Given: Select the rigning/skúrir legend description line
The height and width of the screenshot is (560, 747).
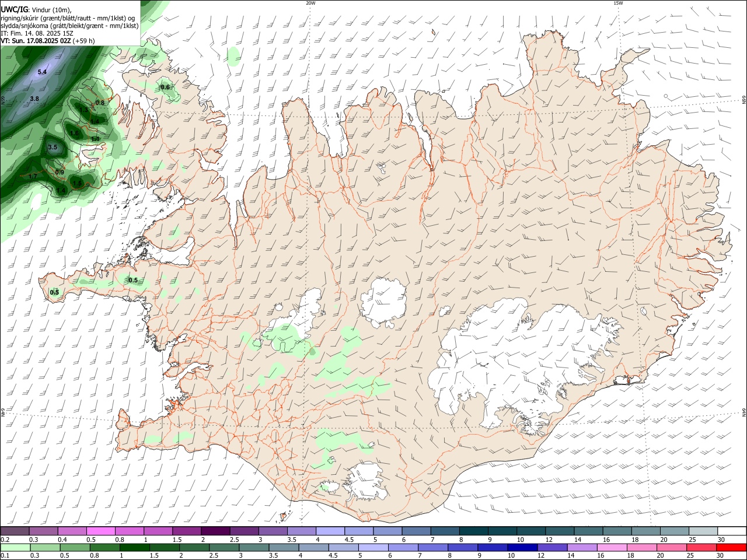Looking at the screenshot, I should coord(68,18).
